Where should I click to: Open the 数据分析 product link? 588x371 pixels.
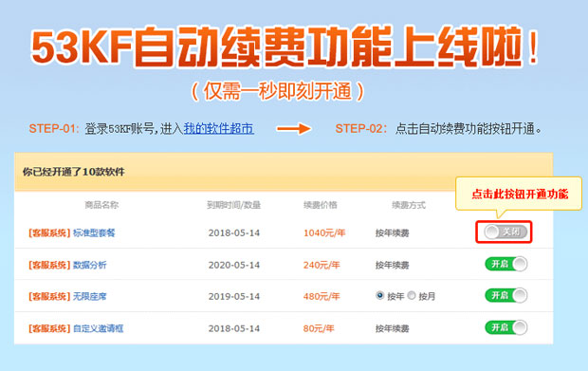click(90, 266)
